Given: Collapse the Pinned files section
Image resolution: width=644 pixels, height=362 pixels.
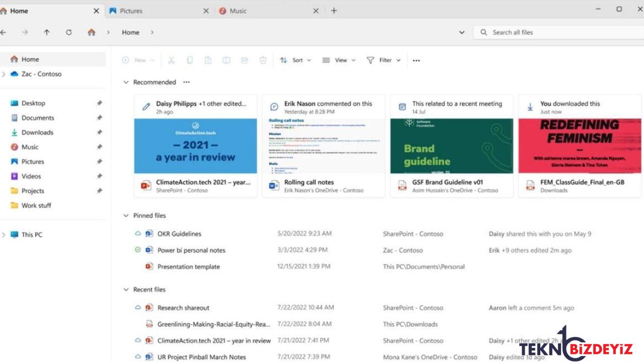Looking at the screenshot, I should [126, 215].
